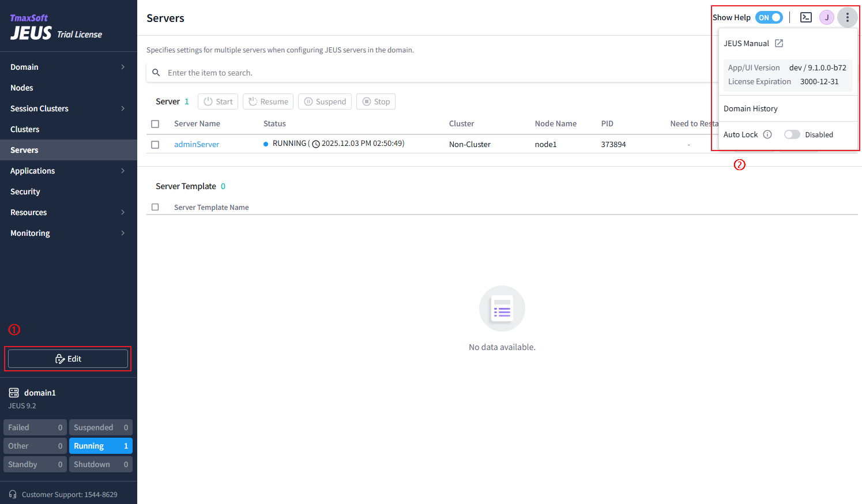The width and height of the screenshot is (862, 504).
Task: Open the three-dot overflow menu icon
Action: 848,17
